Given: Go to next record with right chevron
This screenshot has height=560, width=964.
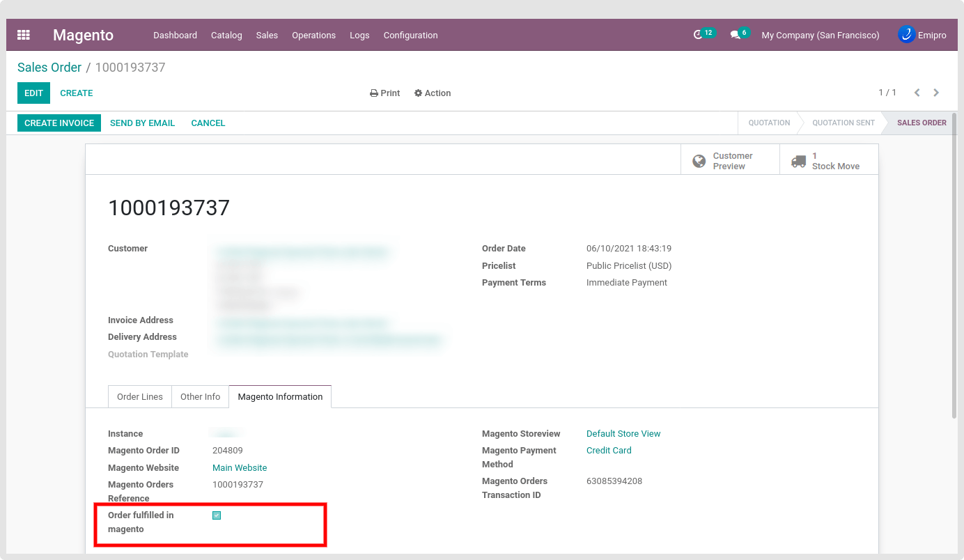Looking at the screenshot, I should coord(936,93).
